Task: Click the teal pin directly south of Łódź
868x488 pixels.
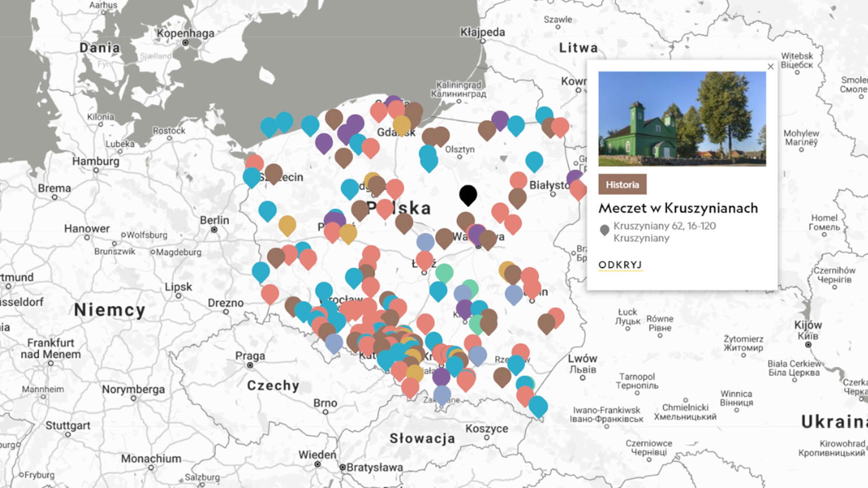Action: click(438, 290)
